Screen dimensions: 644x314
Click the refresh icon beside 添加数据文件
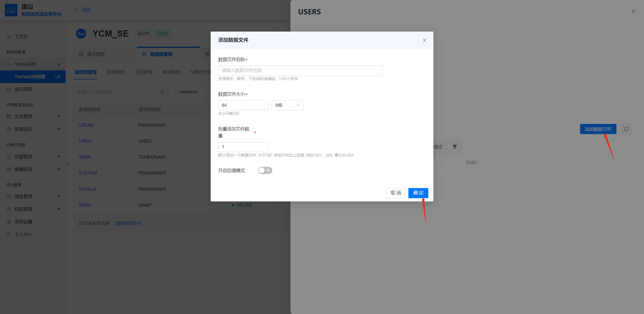pyautogui.click(x=626, y=129)
